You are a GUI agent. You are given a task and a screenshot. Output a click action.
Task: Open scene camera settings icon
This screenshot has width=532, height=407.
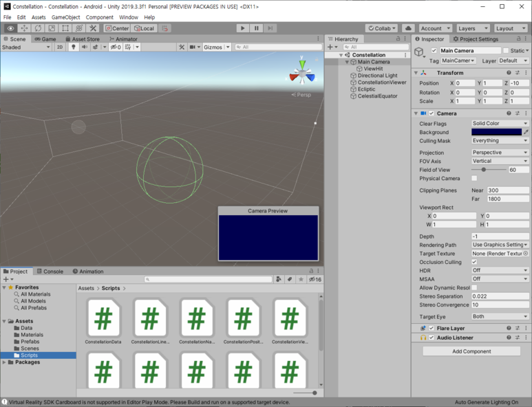(x=194, y=47)
